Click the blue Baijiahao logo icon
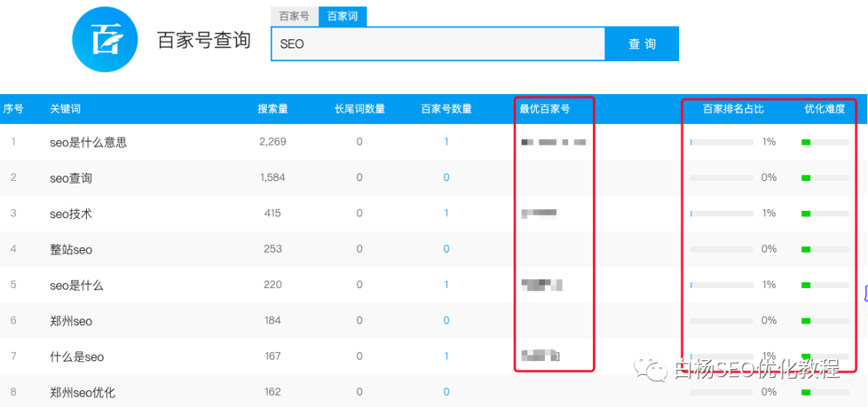 105,40
